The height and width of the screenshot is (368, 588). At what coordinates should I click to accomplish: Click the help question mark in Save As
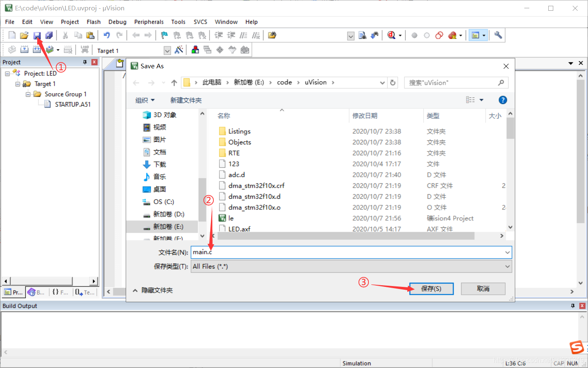(x=503, y=100)
